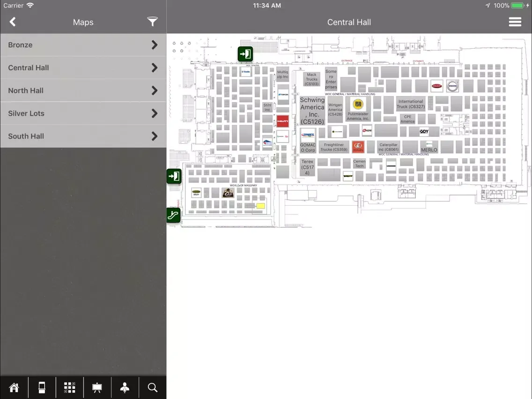Tap the Wirtgen America (C5426) booth
Screen dimensions: 532x399
coord(335,110)
